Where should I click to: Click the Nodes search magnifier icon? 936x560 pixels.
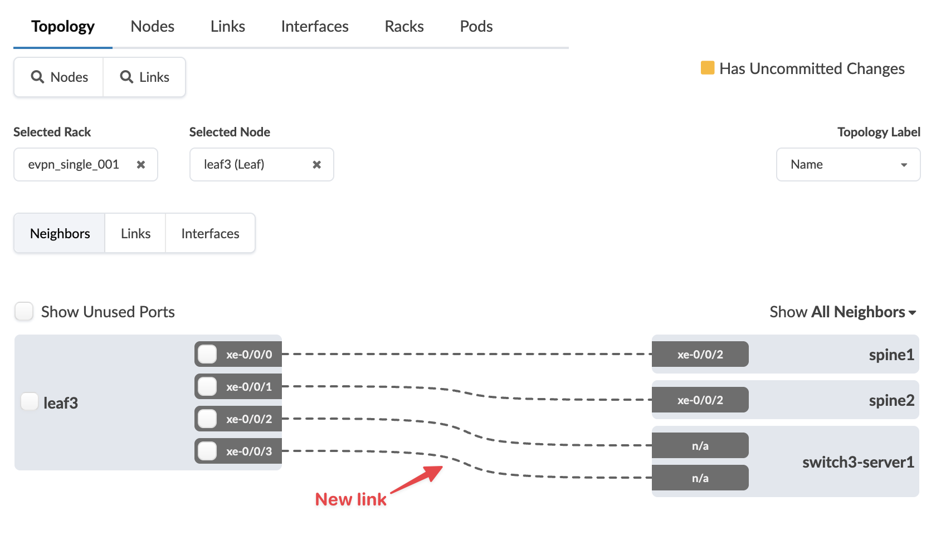[x=37, y=77]
